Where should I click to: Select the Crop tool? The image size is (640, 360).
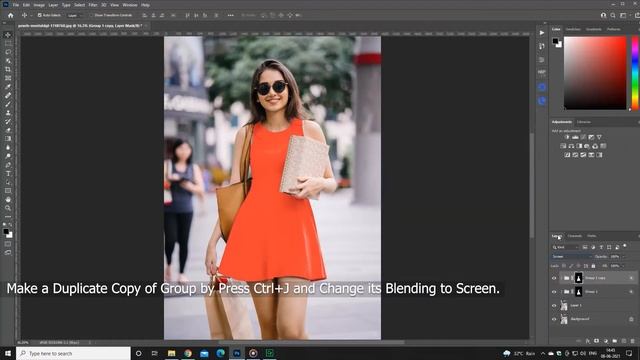point(8,69)
